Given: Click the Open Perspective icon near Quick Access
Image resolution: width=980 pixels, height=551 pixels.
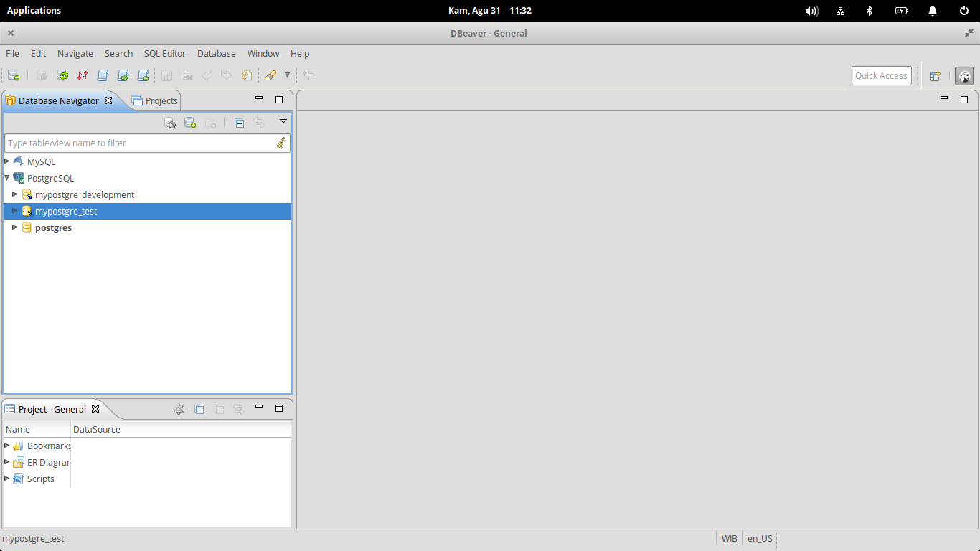Looking at the screenshot, I should click(935, 76).
